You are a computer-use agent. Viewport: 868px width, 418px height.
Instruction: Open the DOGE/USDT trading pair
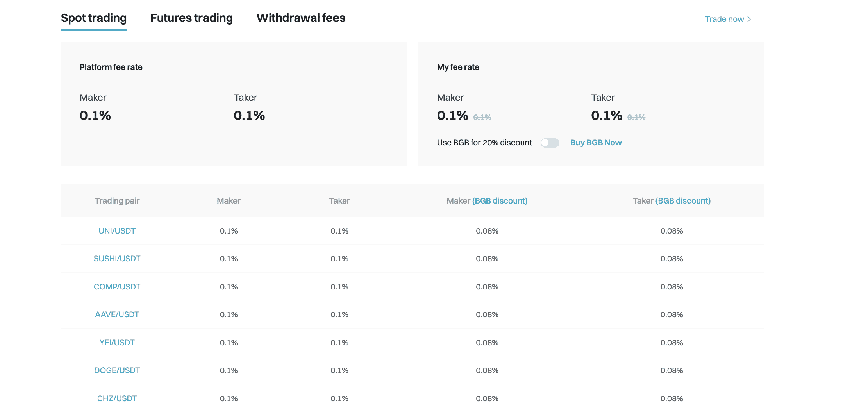coord(117,370)
